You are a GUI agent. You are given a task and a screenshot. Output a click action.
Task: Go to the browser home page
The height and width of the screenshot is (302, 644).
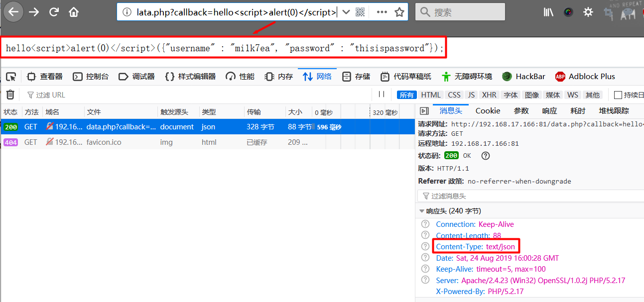pyautogui.click(x=74, y=12)
